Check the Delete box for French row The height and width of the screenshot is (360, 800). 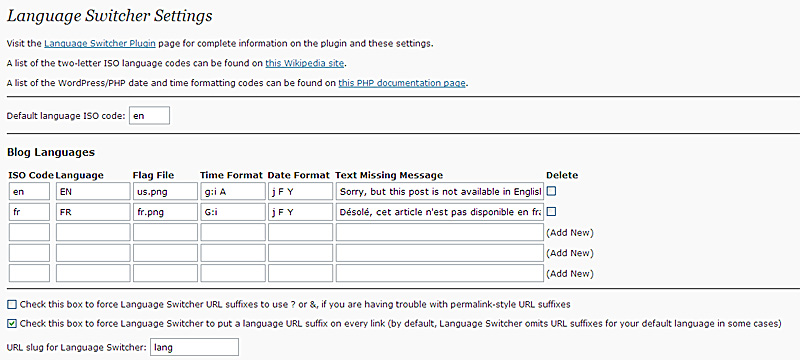click(551, 212)
